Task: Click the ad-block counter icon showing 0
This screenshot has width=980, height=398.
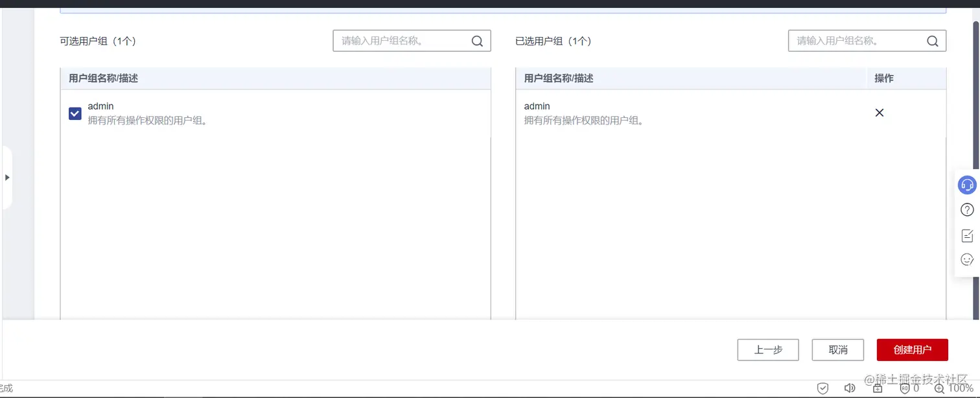Action: tap(909, 388)
